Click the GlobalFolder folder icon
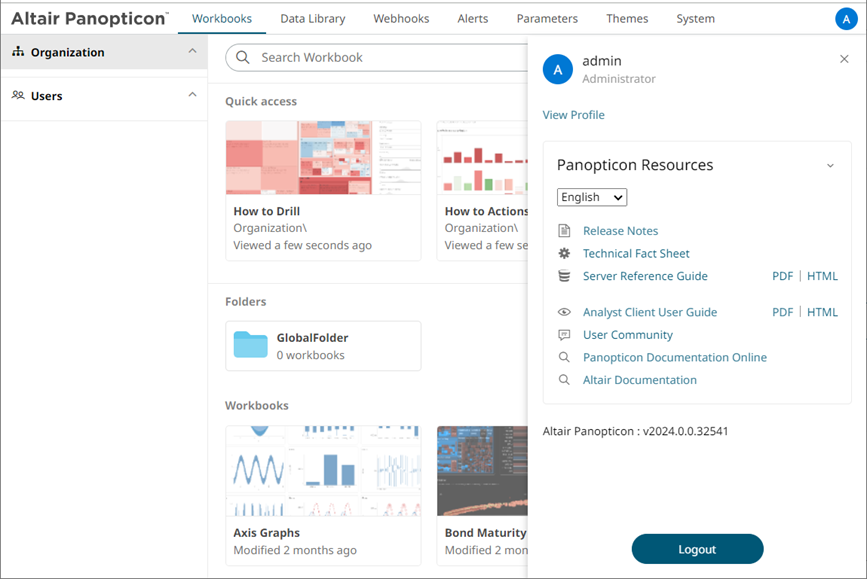867x579 pixels. click(250, 345)
